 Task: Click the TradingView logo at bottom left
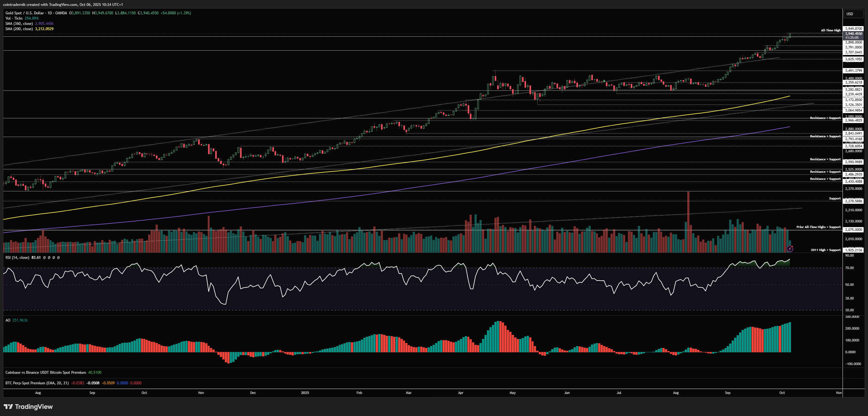[x=28, y=407]
